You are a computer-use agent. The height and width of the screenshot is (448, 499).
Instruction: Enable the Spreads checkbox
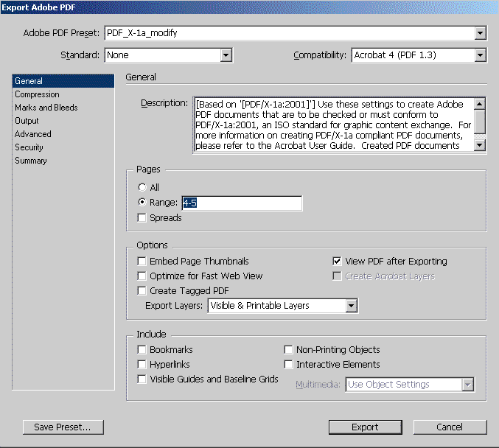click(x=142, y=218)
